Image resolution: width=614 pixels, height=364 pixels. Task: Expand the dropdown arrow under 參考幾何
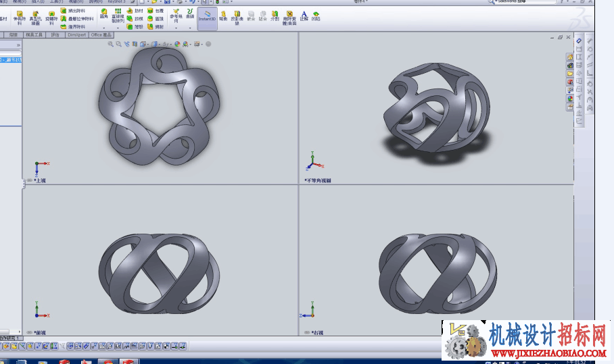point(176,28)
